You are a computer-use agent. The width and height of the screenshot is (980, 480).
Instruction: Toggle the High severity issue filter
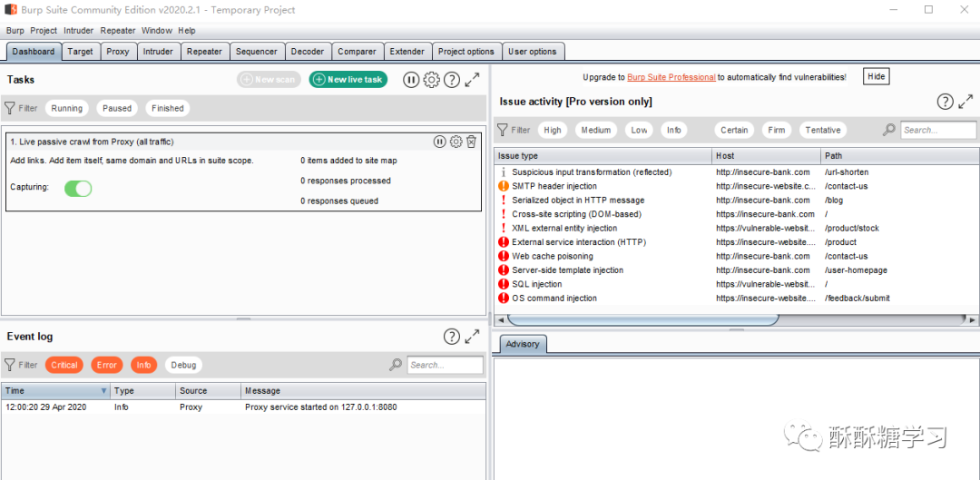(553, 130)
